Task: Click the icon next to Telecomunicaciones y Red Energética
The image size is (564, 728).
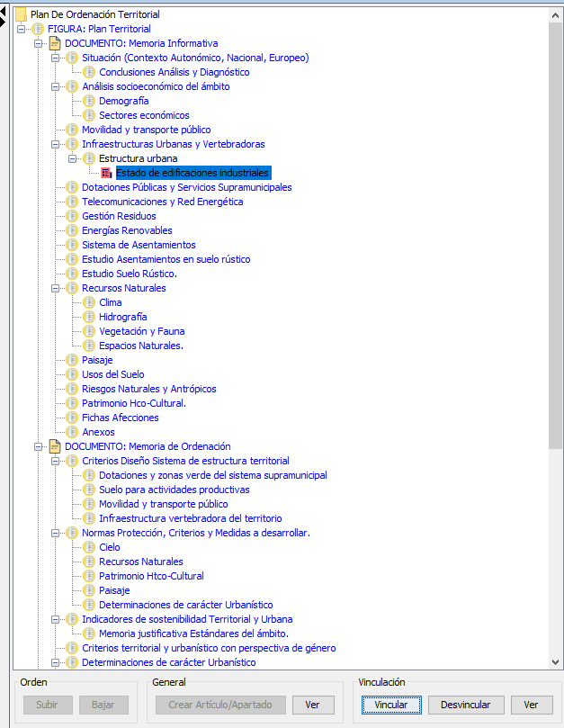Action: 72,202
